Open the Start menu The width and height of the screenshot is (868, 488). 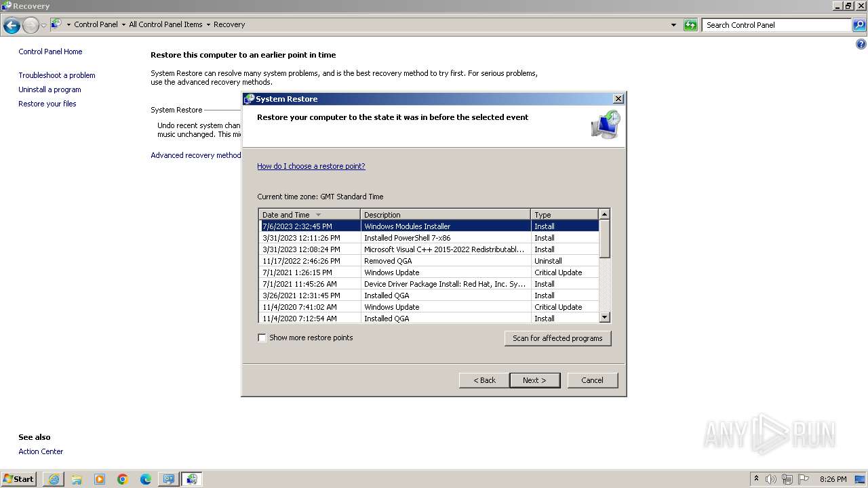point(19,479)
